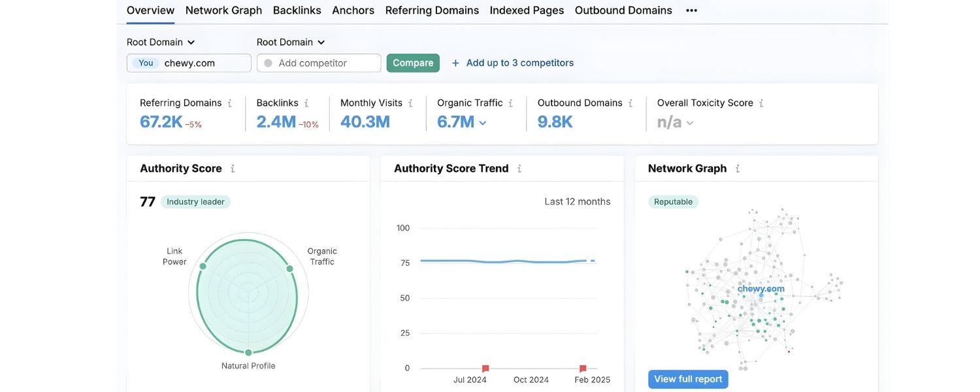This screenshot has height=392, width=980.
Task: Open the Referring Domains tab
Action: [x=432, y=10]
